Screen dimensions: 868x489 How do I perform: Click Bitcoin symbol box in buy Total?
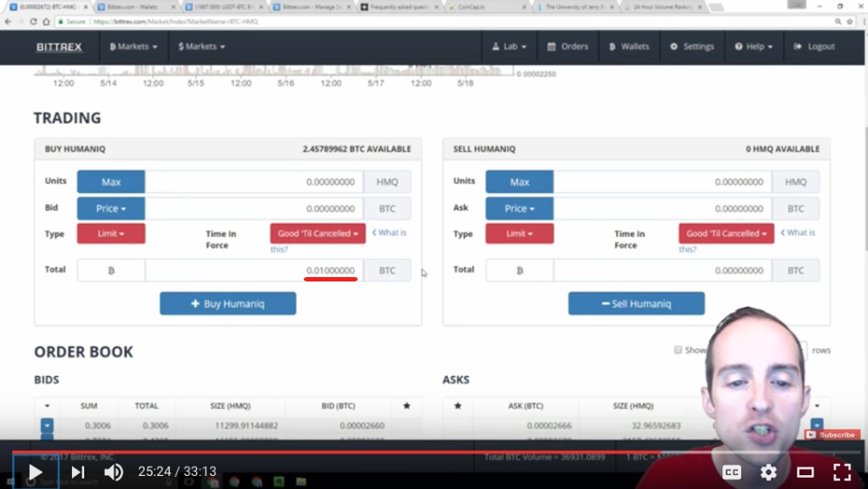(111, 270)
